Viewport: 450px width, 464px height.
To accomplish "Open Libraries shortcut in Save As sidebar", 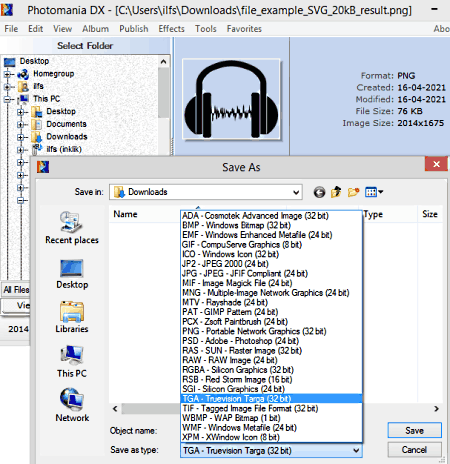I will pyautogui.click(x=72, y=317).
